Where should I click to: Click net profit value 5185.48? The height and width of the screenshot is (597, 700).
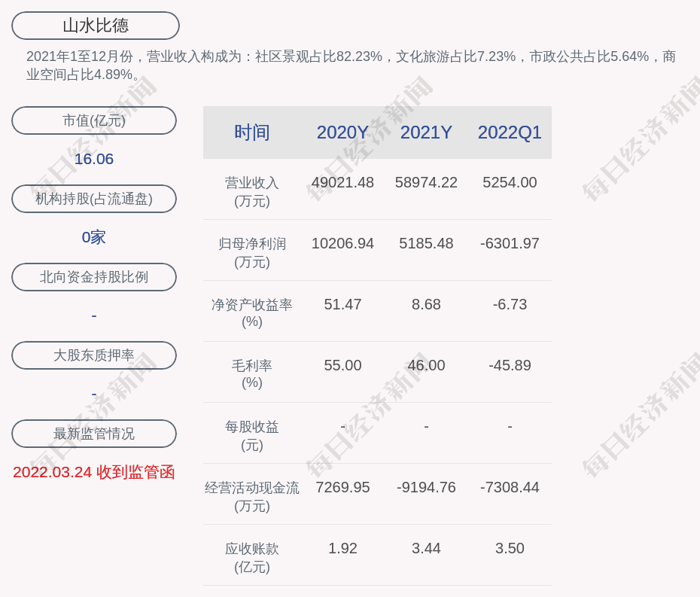point(426,243)
